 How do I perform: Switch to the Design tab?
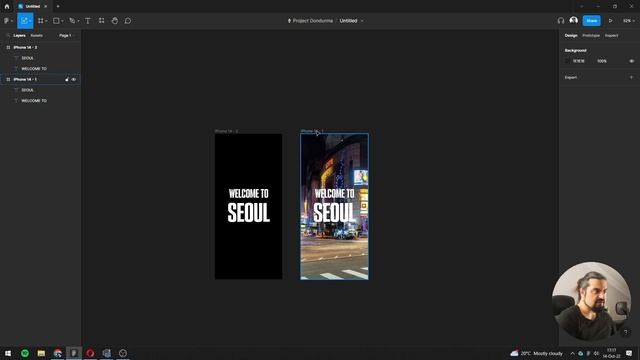(x=571, y=36)
